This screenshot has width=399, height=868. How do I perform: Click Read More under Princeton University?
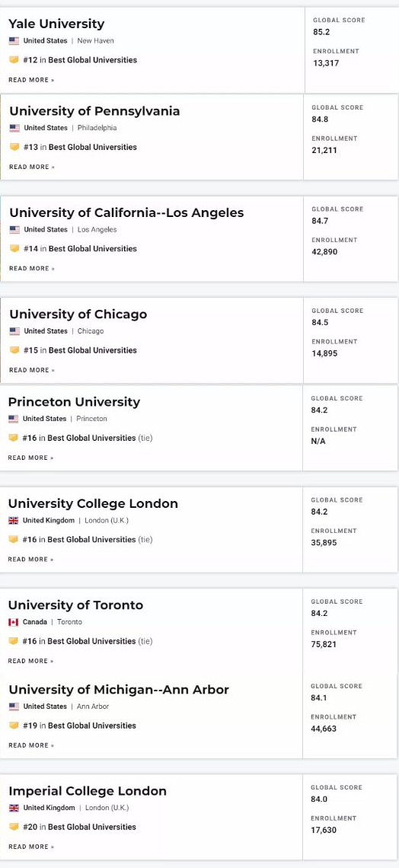coord(30,458)
